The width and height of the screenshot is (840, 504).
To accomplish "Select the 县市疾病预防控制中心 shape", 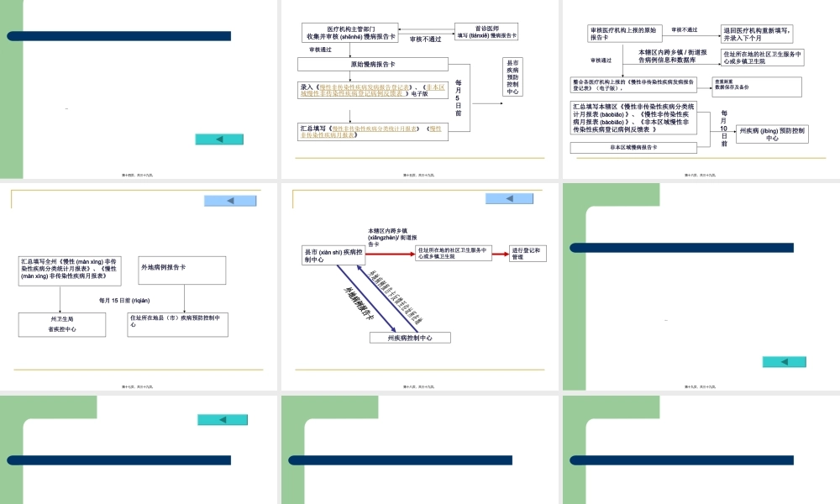I will click(511, 76).
